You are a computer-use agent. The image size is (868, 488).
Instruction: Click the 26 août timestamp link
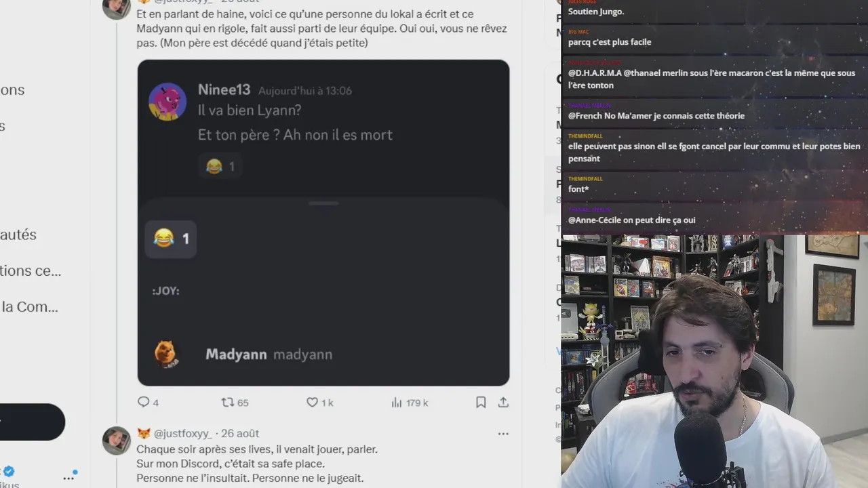pyautogui.click(x=240, y=434)
